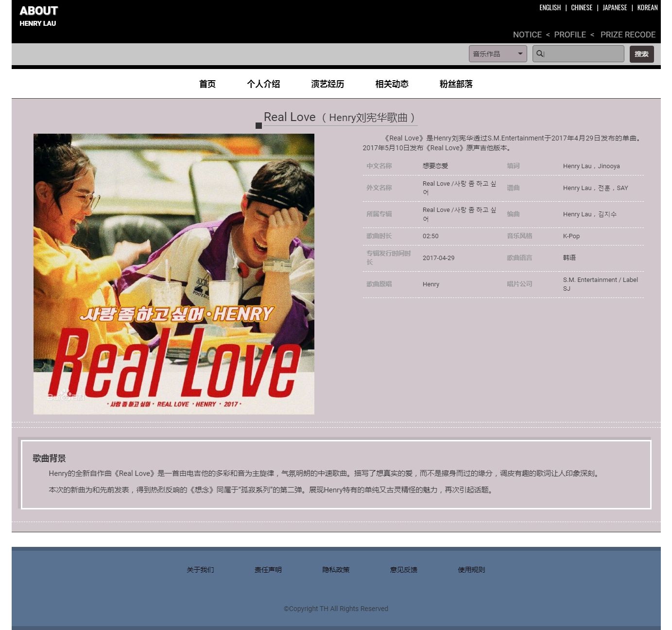
Task: Open the 相关动态 menu item
Action: [392, 84]
